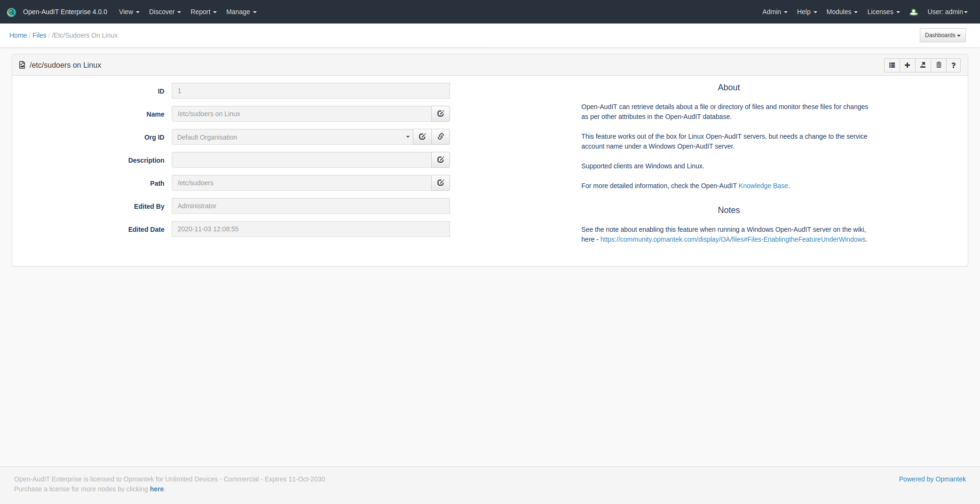Edit the Description field using its pencil icon
Screen dimensions: 980x504
tap(441, 160)
